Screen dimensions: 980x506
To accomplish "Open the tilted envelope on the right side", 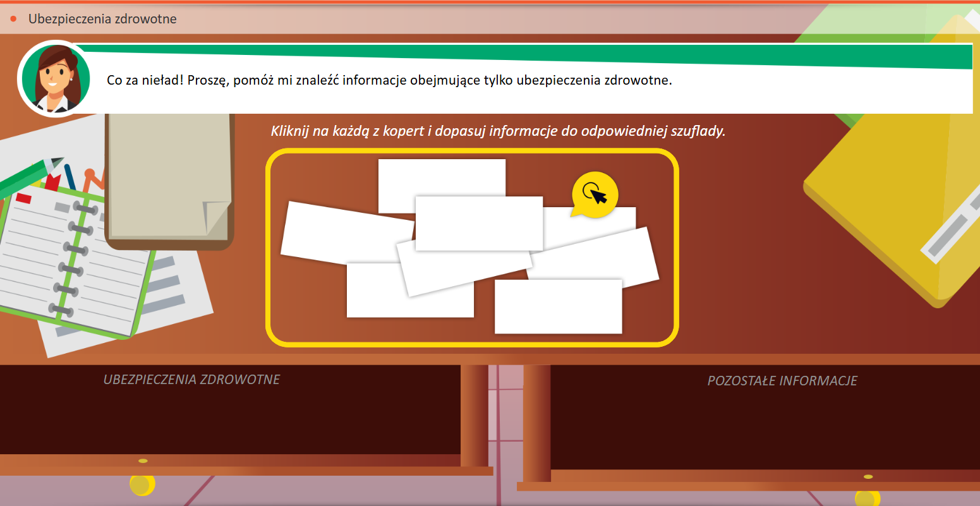I will 607,256.
